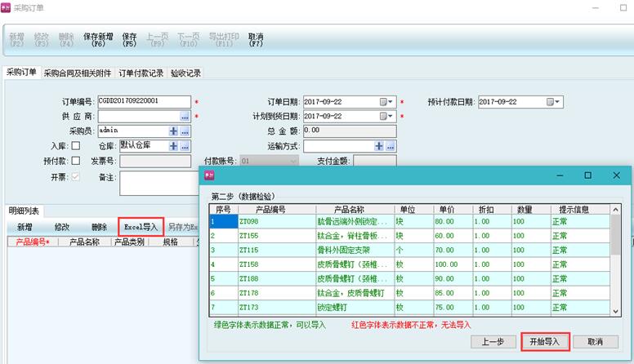Open the calendar picker for 计划到货日期
634x364 pixels.
click(x=382, y=117)
